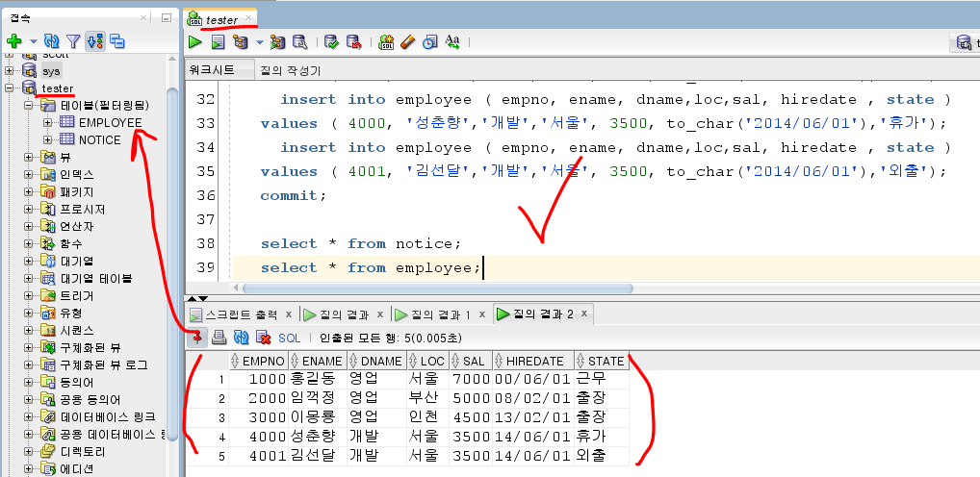Click the delete row icon in results toolbar

coord(263,338)
